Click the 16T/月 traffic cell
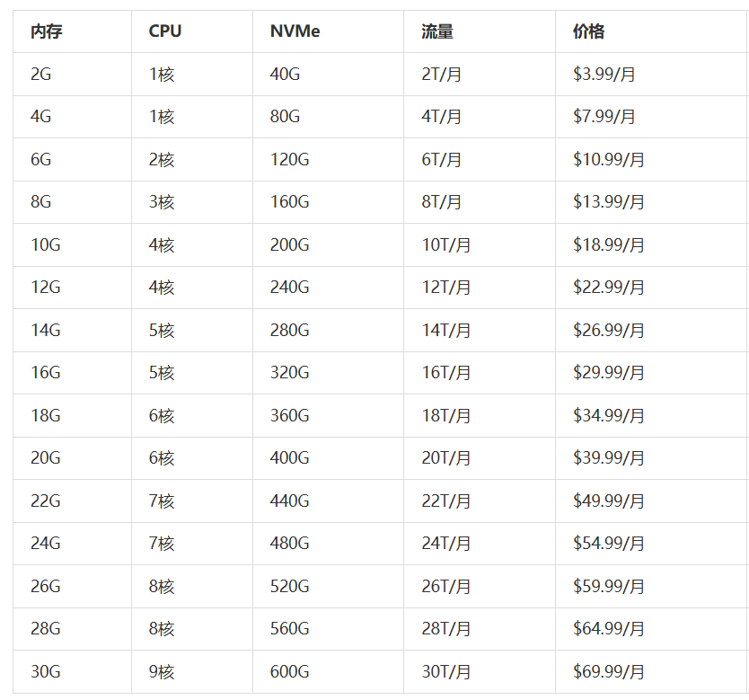Image resolution: width=749 pixels, height=700 pixels. [x=446, y=373]
